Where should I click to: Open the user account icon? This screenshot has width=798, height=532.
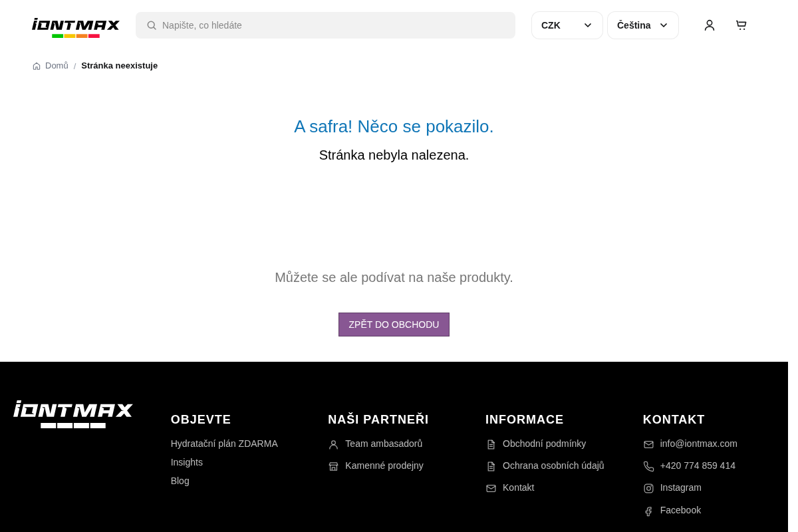(x=710, y=25)
